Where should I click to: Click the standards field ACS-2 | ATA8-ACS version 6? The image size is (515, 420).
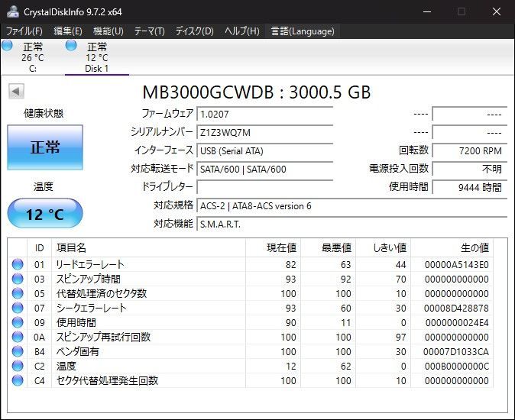(x=351, y=206)
